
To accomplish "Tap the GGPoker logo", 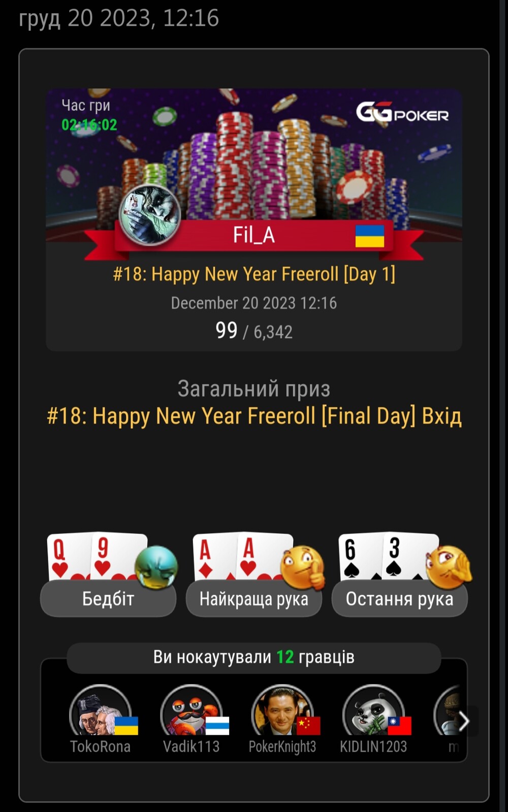I will (x=402, y=113).
